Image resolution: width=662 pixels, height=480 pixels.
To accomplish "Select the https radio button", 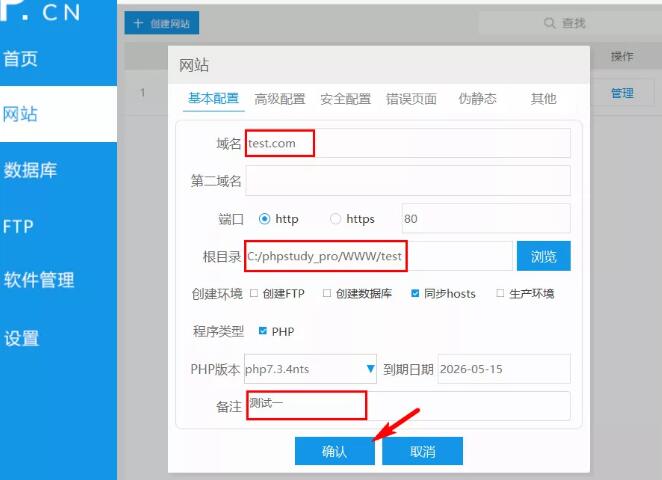I will 335,219.
